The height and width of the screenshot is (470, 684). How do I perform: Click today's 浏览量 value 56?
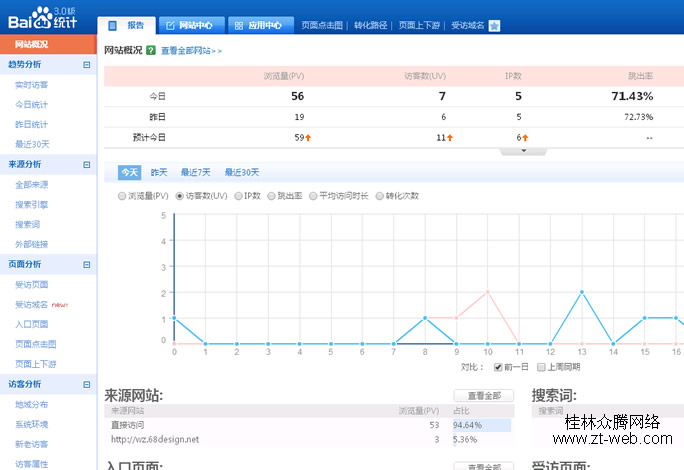click(298, 96)
